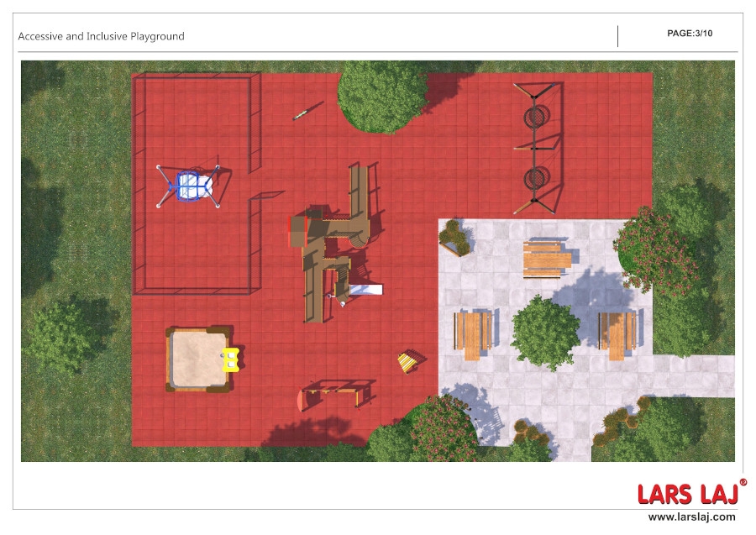
Task: Click the large tree at the top edge
Action: [x=382, y=95]
